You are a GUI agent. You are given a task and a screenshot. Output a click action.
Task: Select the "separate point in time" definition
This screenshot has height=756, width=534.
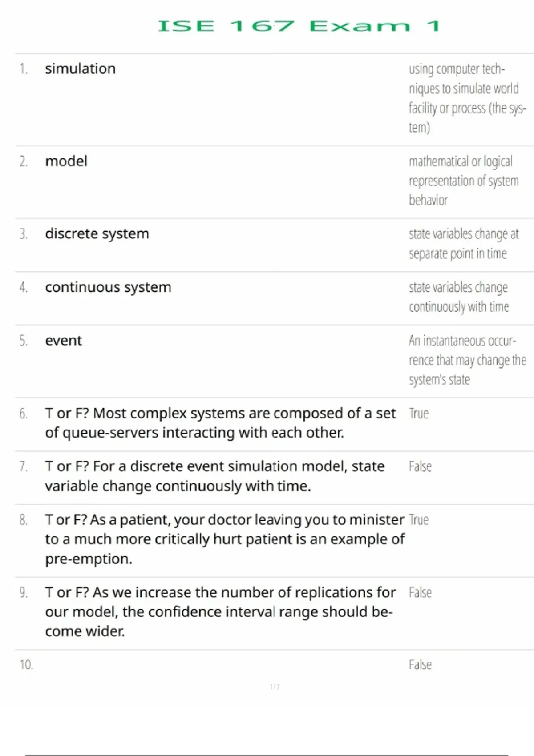click(463, 244)
